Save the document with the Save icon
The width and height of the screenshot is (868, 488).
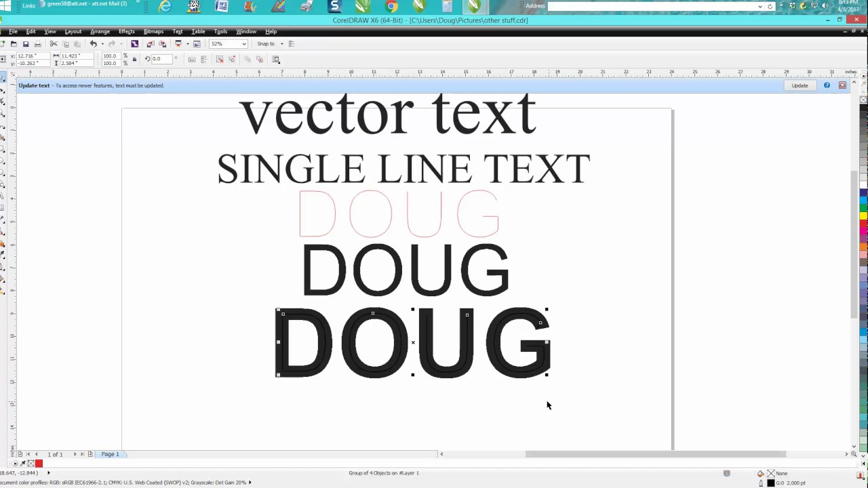(26, 44)
